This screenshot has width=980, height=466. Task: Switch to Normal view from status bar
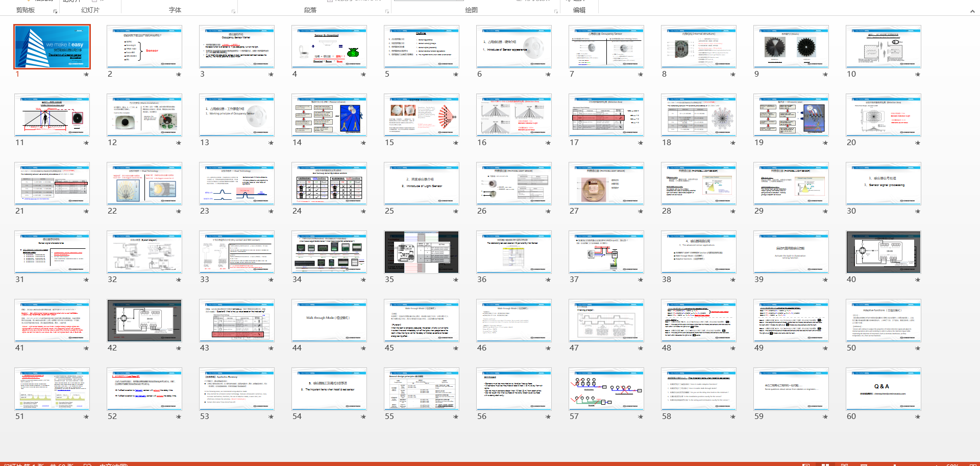(x=806, y=465)
